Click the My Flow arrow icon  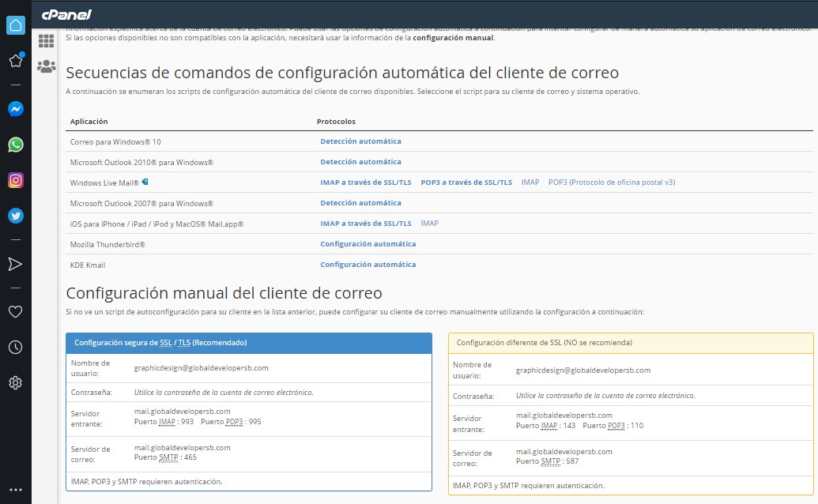[x=15, y=264]
